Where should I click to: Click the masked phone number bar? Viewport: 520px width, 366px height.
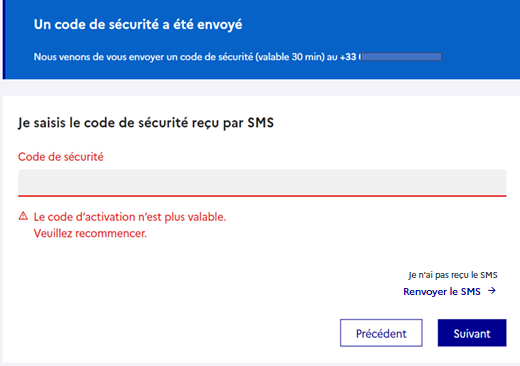coord(401,57)
